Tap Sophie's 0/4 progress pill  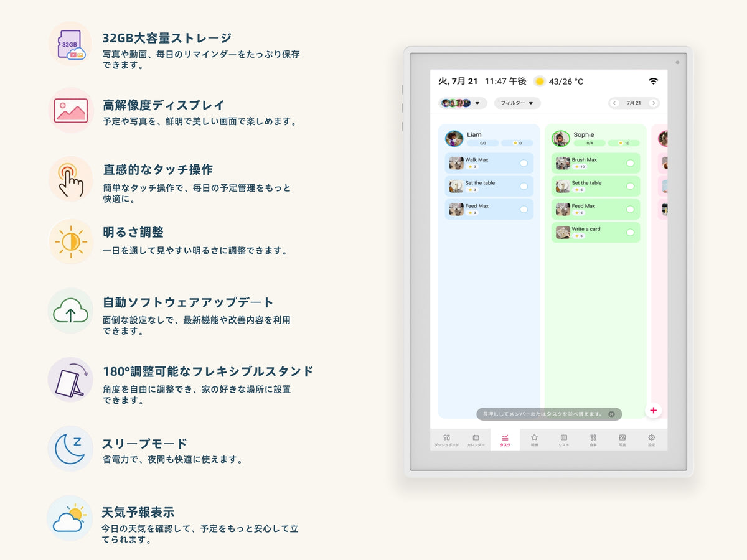[589, 143]
